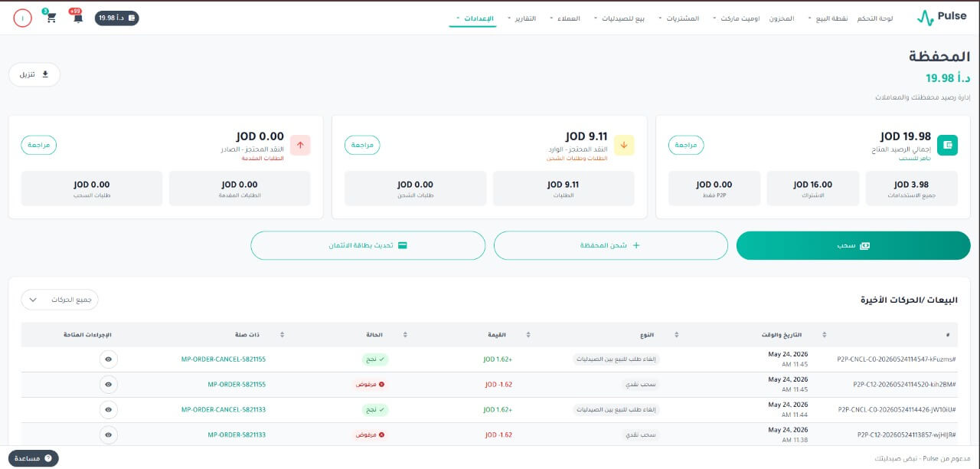Screen dimensions: 980x469
Task: Click the down-arrow icon in النقد المحتجز - الوارد card
Action: coord(624,145)
